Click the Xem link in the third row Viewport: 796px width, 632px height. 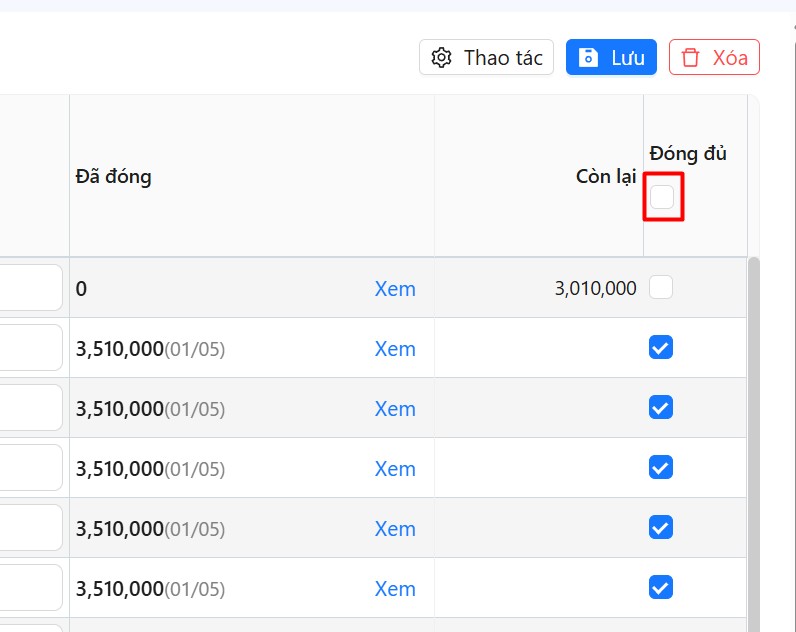coord(395,409)
